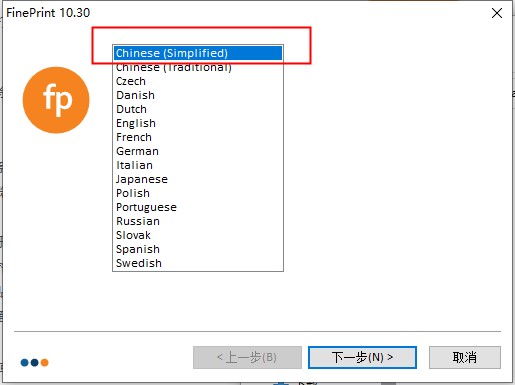Click the orange fp FinePrint logo
Image resolution: width=515 pixels, height=385 pixels.
point(56,100)
